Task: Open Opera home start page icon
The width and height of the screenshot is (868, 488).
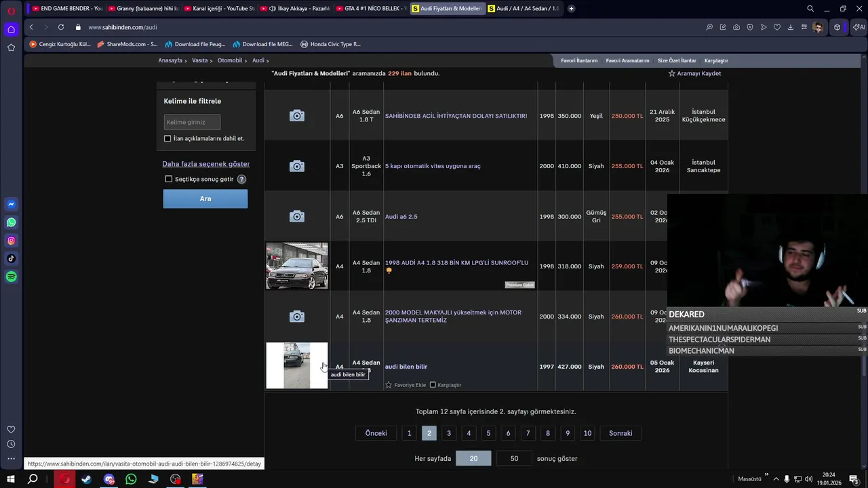Action: 11,29
